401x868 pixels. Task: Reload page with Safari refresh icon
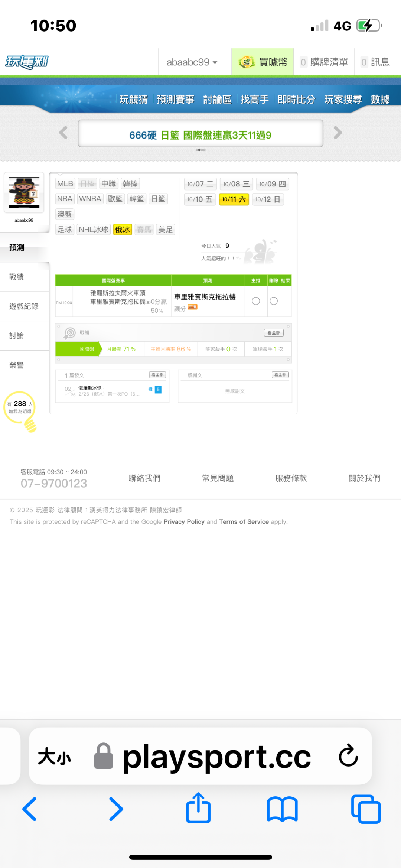click(x=348, y=755)
